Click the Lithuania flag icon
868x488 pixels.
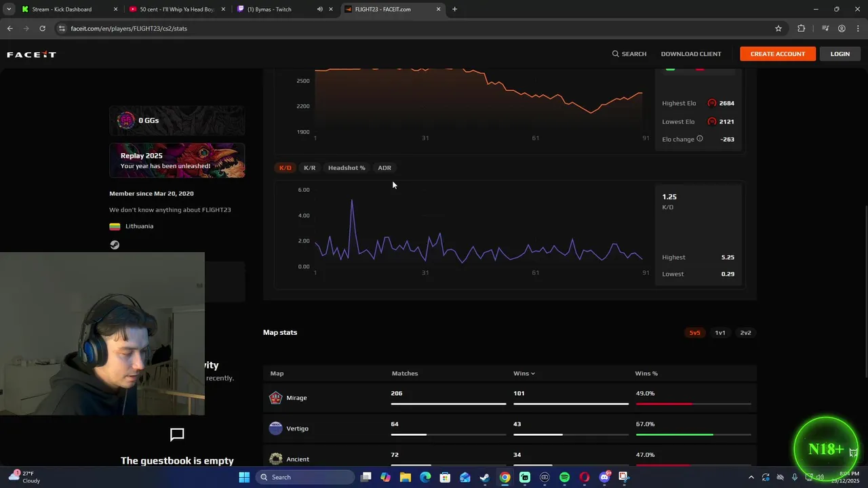[115, 226]
